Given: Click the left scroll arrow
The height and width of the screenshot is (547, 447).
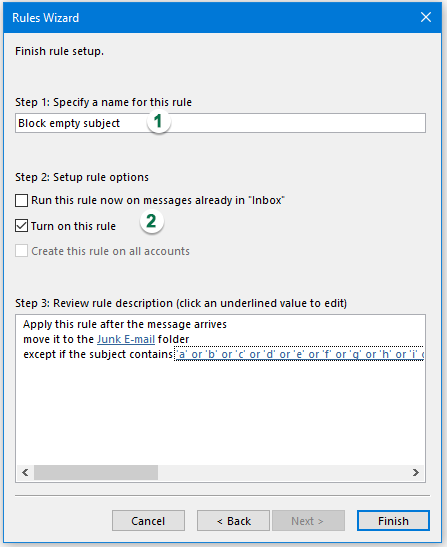Looking at the screenshot, I should click(x=25, y=472).
